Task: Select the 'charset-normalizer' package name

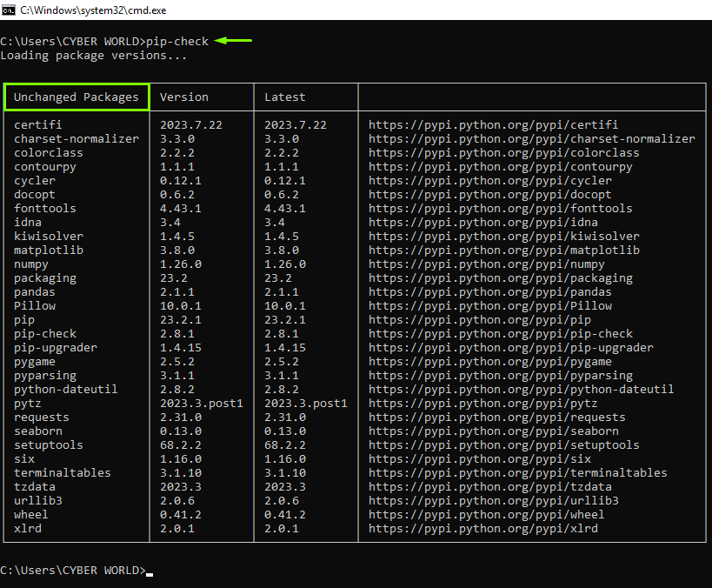Action: click(77, 138)
